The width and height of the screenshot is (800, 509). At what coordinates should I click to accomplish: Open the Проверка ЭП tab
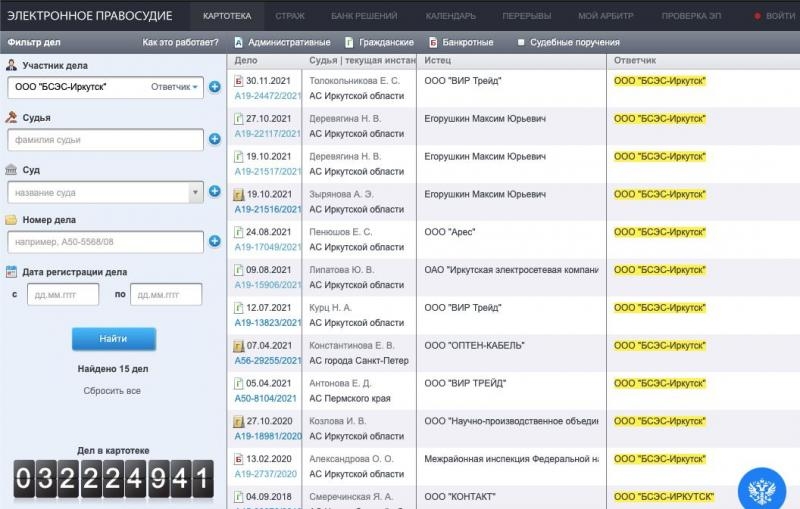coord(691,16)
